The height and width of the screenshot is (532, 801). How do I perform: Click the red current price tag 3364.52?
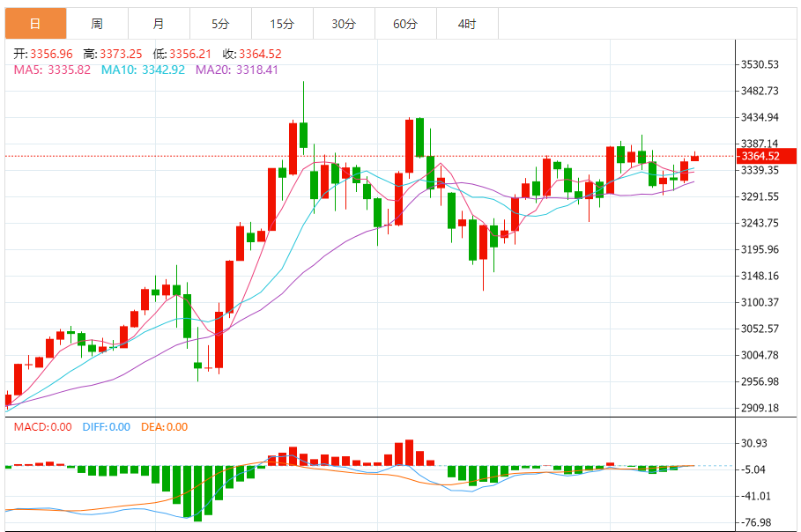[768, 156]
